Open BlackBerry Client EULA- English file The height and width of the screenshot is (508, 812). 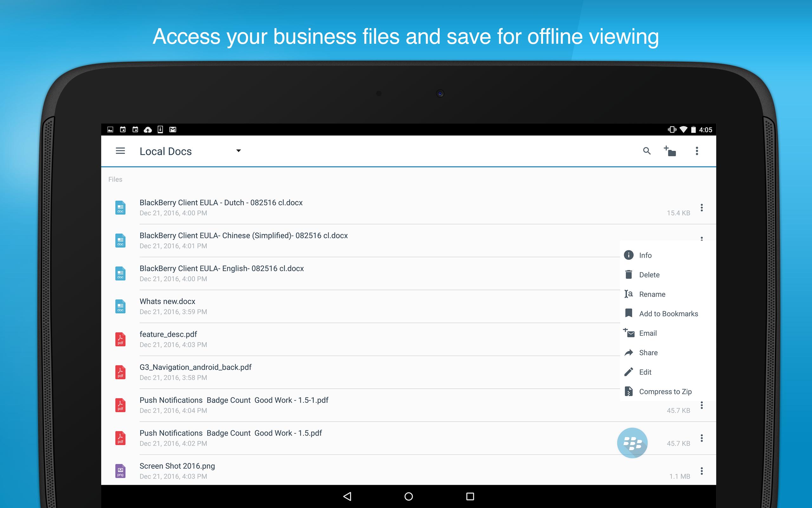[x=361, y=273]
